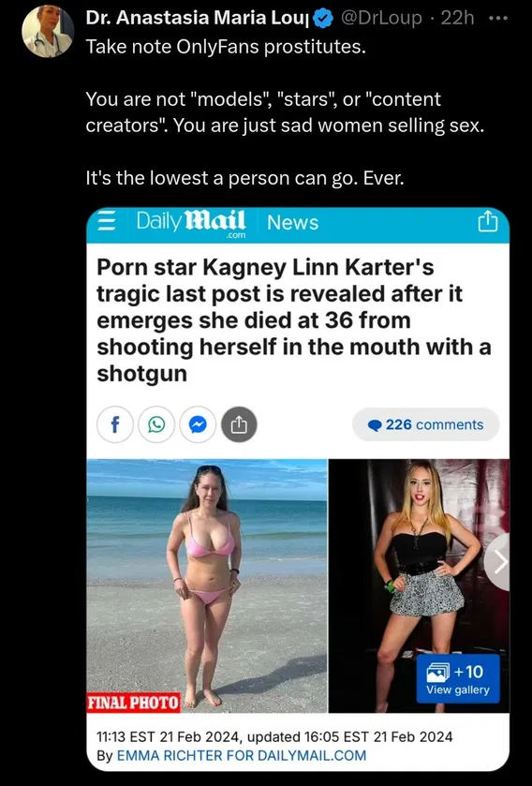Open the tweet's three-dot more menu
The height and width of the screenshot is (786, 532).
point(498,19)
